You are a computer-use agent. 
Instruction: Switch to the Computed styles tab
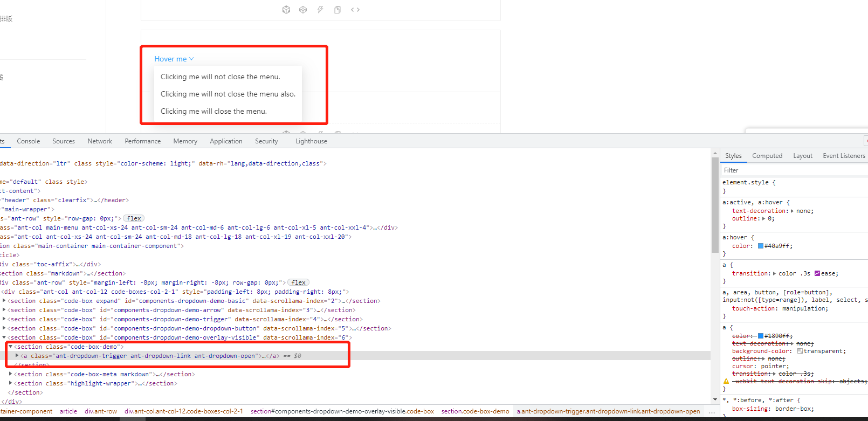pyautogui.click(x=767, y=156)
